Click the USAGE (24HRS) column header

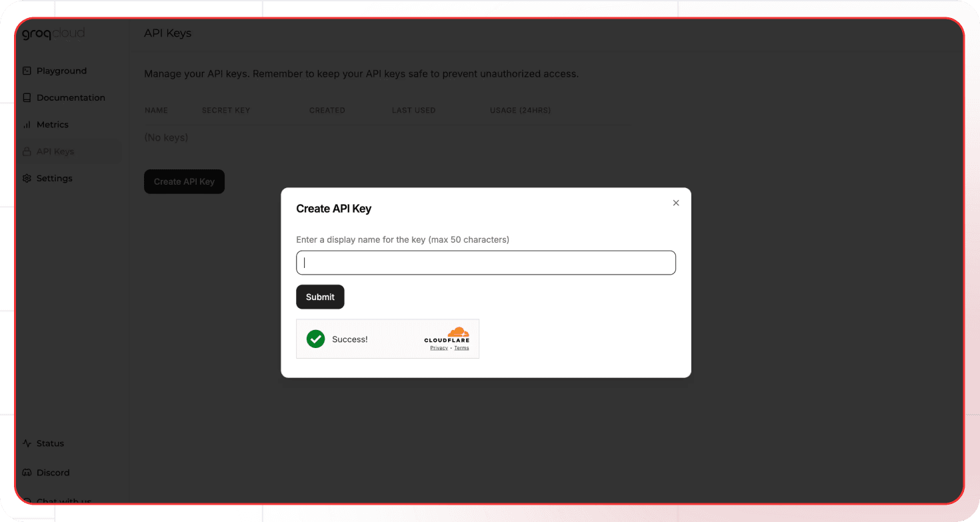click(520, 111)
